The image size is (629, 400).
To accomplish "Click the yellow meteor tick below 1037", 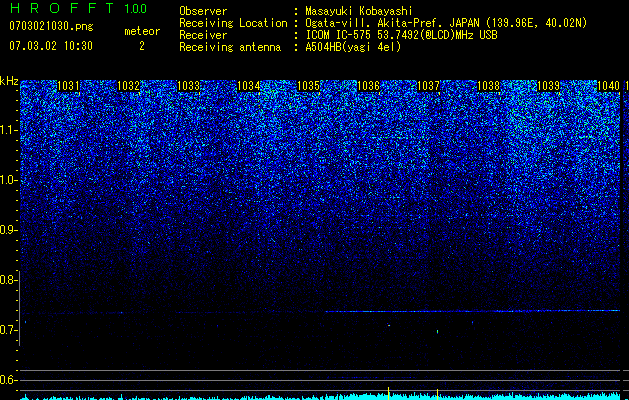I will [x=437, y=393].
